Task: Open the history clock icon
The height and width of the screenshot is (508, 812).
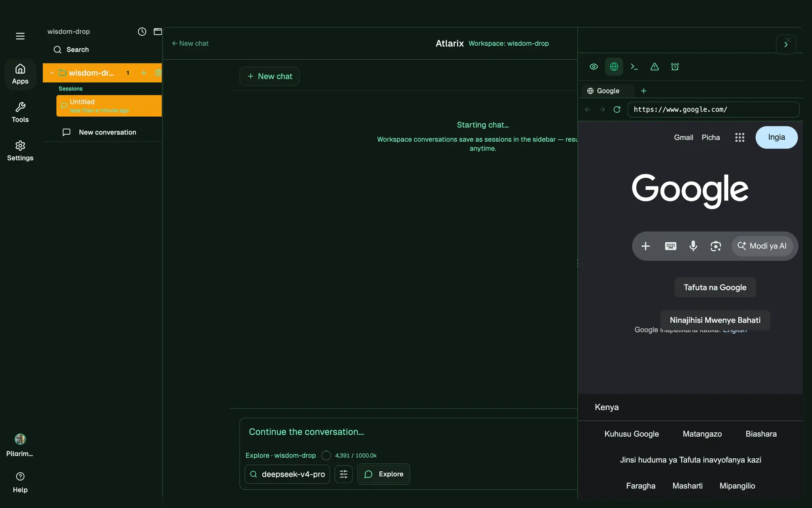Action: pos(142,32)
